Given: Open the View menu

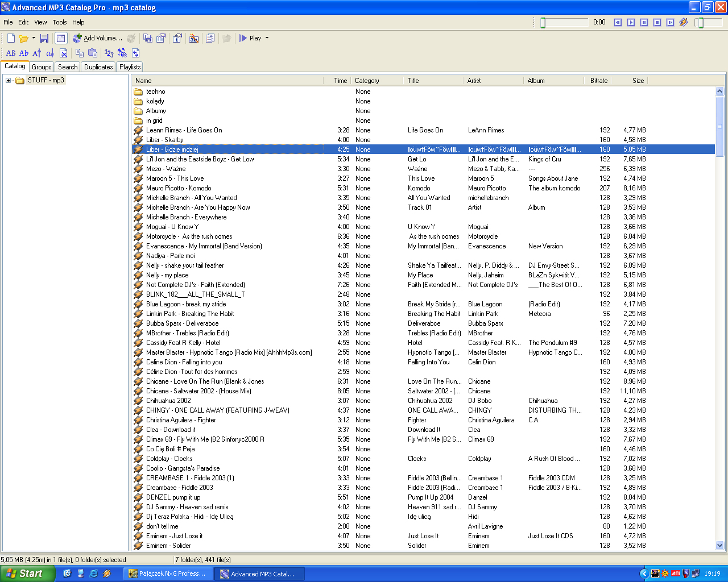Looking at the screenshot, I should 40,22.
